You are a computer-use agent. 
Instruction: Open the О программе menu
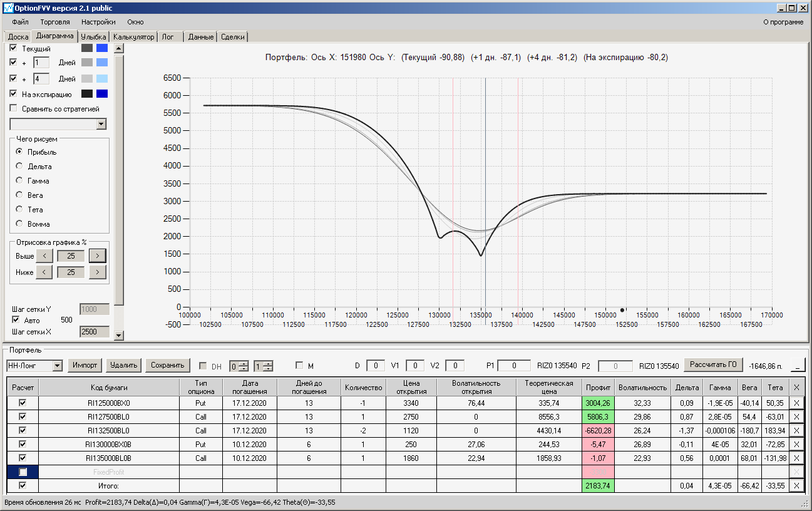point(783,22)
